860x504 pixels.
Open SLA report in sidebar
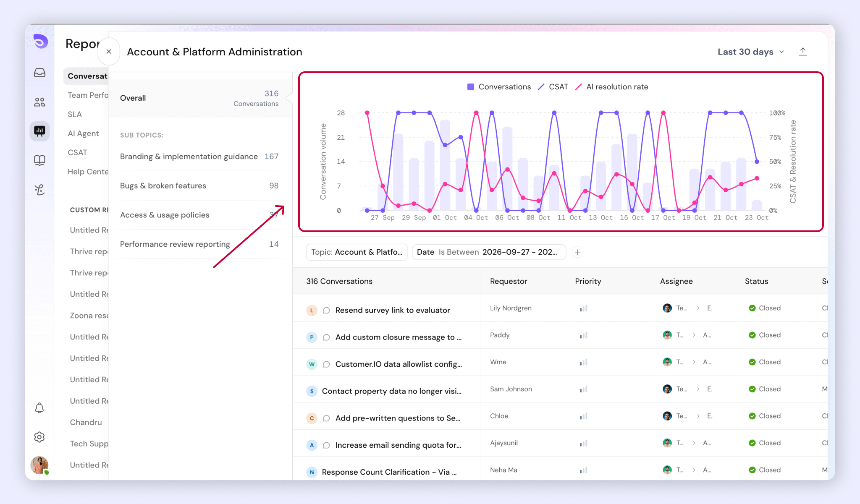(x=75, y=114)
